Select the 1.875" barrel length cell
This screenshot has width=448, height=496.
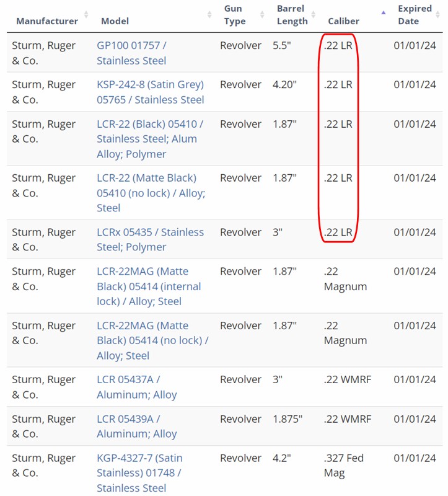click(288, 418)
